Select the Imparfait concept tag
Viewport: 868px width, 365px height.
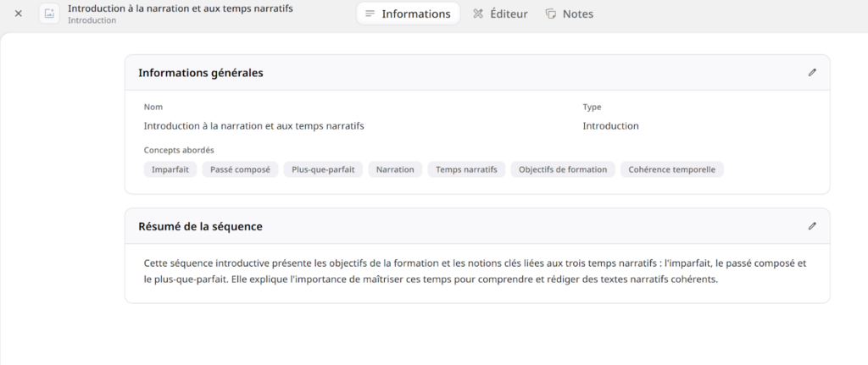coord(170,169)
